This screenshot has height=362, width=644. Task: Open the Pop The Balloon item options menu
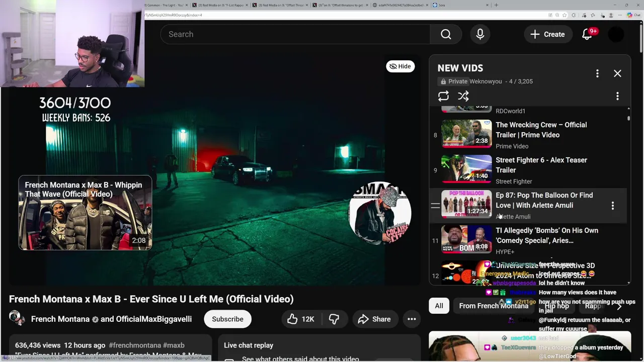coord(612,206)
